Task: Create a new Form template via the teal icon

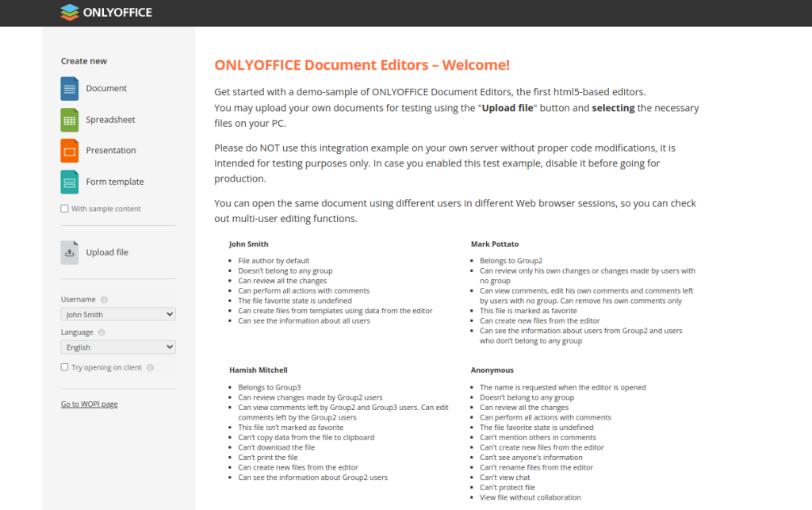Action: (71, 181)
